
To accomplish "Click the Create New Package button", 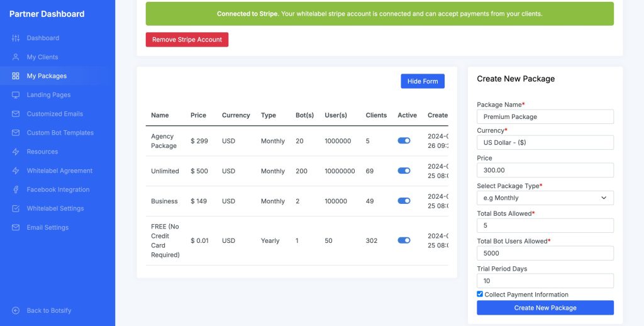I will (x=545, y=308).
